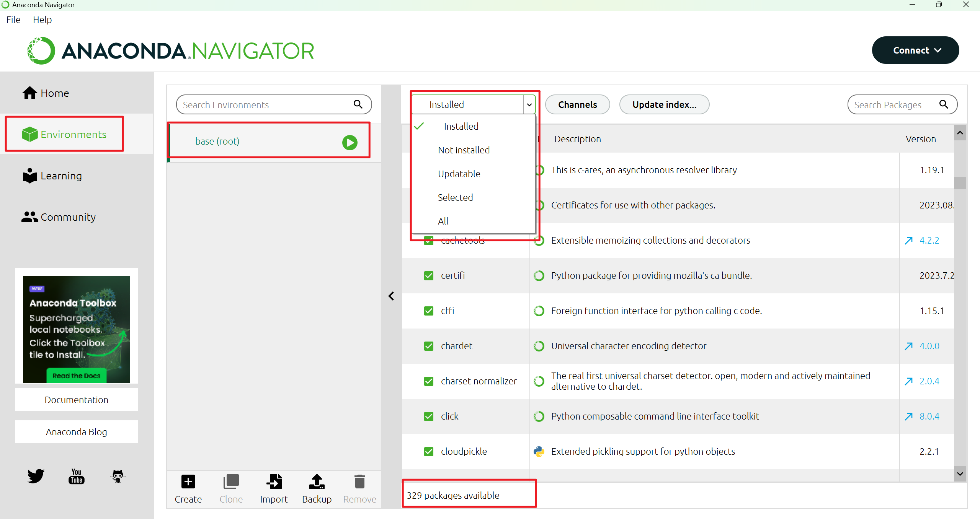Click the green play icon on base (root)
980x519 pixels.
[x=350, y=142]
